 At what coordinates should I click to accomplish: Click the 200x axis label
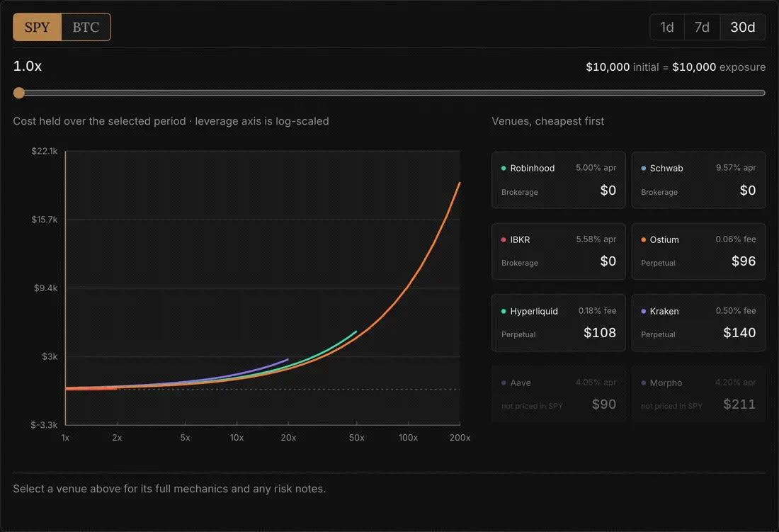tap(460, 438)
